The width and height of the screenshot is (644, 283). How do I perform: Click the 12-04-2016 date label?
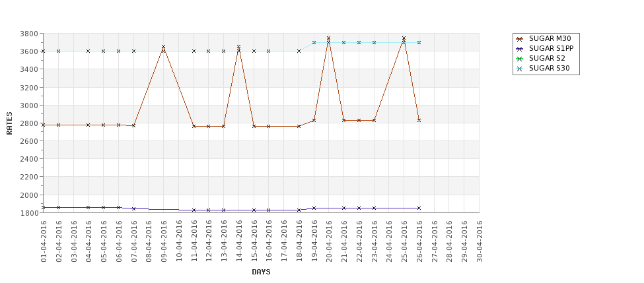tap(209, 241)
